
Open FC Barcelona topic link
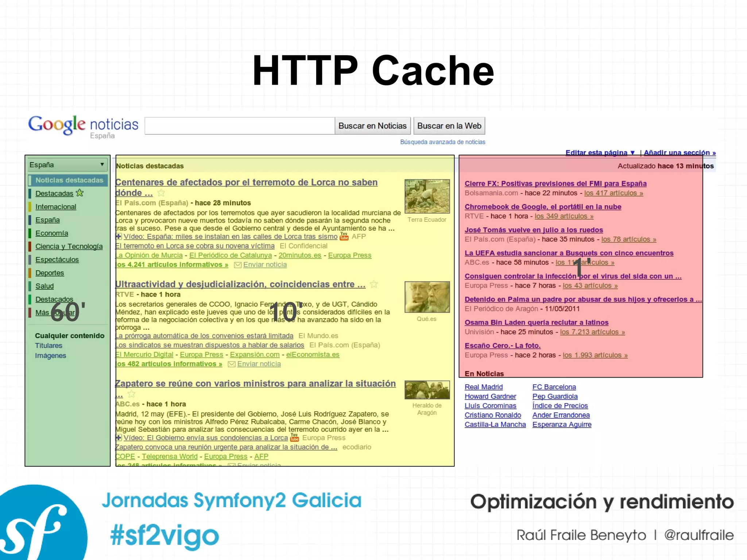click(554, 387)
